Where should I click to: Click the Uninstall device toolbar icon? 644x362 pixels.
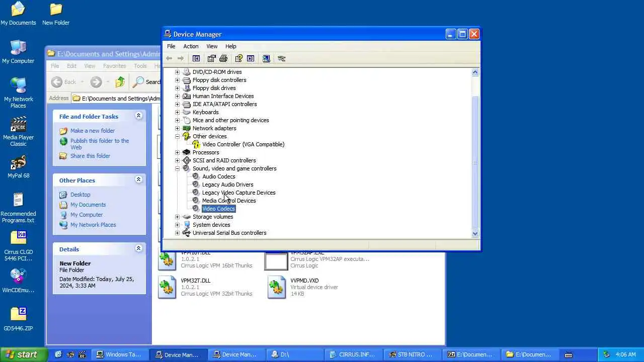click(x=281, y=58)
